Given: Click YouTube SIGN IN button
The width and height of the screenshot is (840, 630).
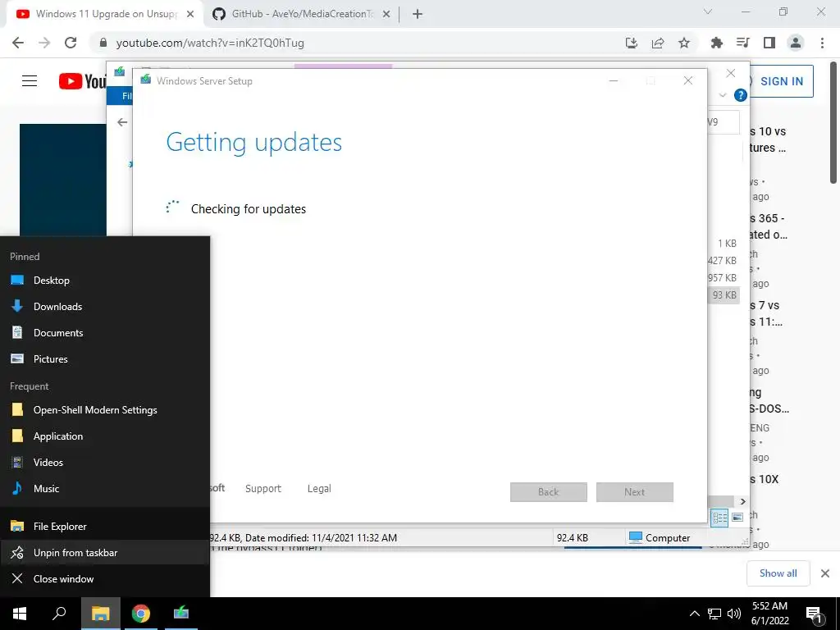Looking at the screenshot, I should 781,81.
